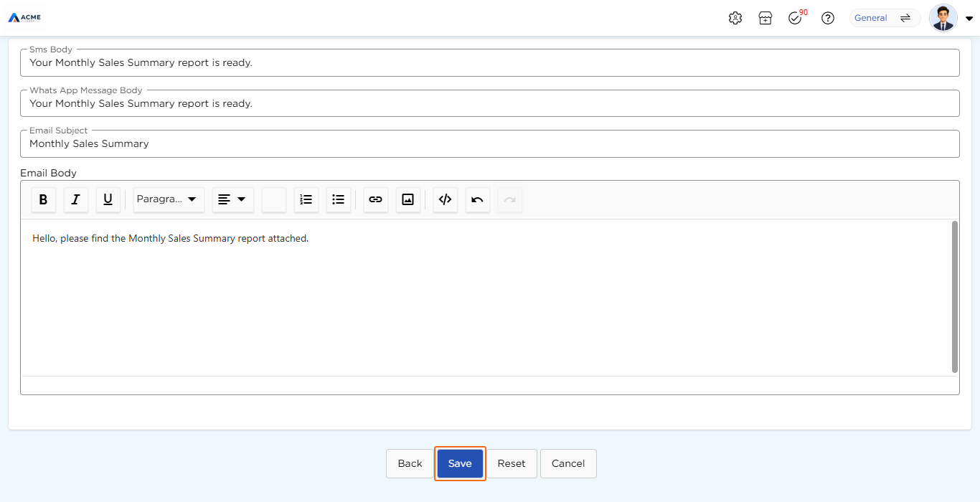This screenshot has width=980, height=502.
Task: Open the store icon in header
Action: coord(765,18)
